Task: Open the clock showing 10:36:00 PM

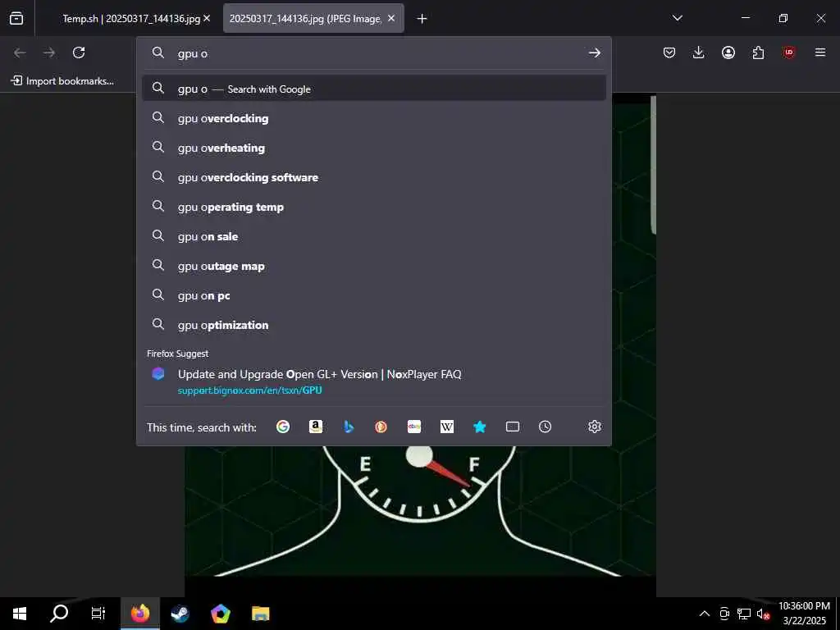Action: pos(804,613)
